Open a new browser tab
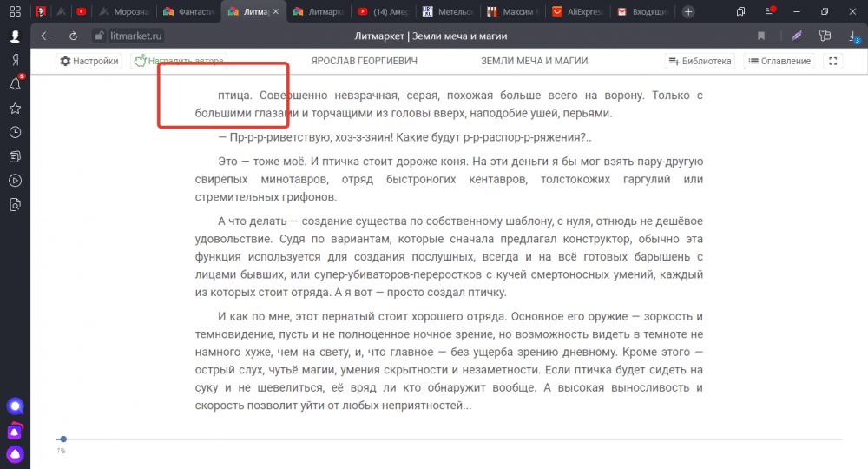 tap(688, 12)
